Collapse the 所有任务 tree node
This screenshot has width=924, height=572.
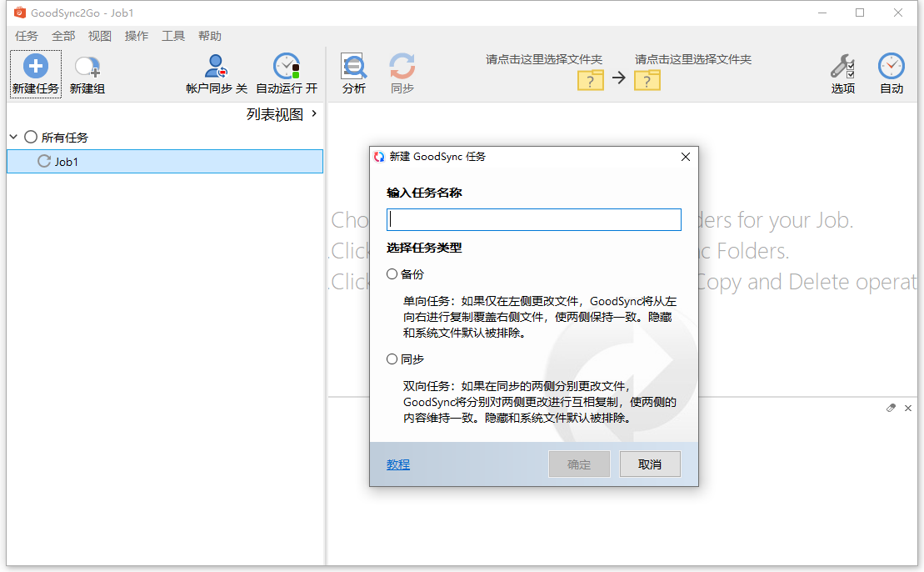[12, 137]
